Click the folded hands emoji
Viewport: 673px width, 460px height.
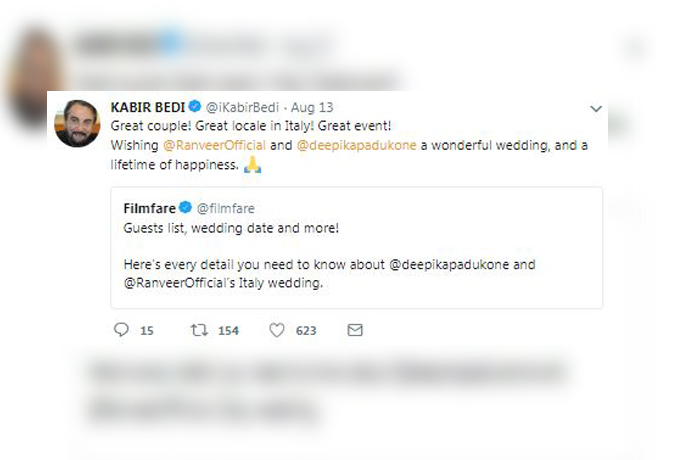[x=253, y=165]
